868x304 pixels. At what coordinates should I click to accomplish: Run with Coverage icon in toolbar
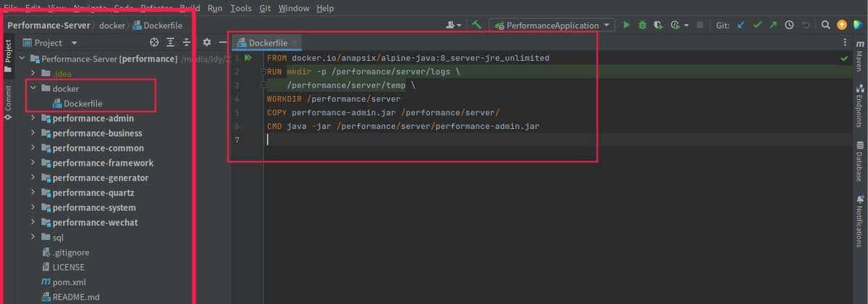658,25
